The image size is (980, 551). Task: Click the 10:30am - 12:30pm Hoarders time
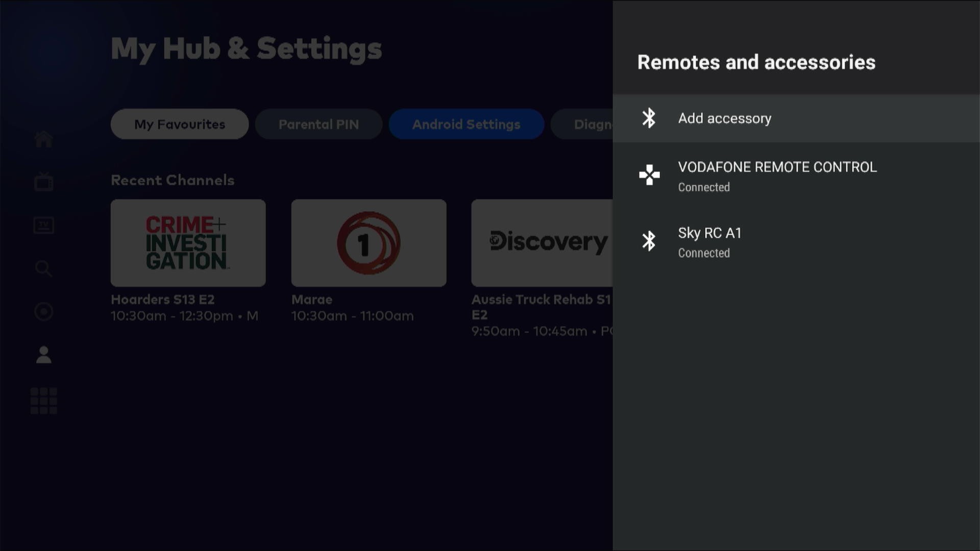tap(172, 316)
